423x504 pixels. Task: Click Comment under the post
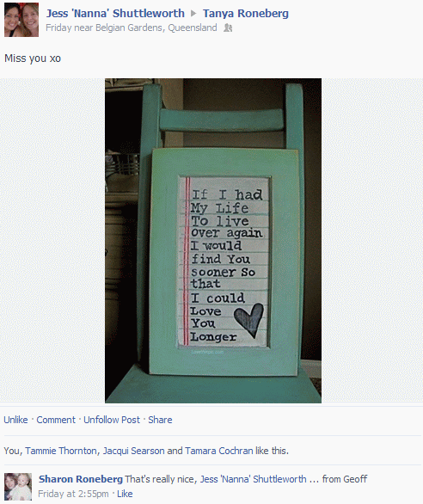pos(56,420)
